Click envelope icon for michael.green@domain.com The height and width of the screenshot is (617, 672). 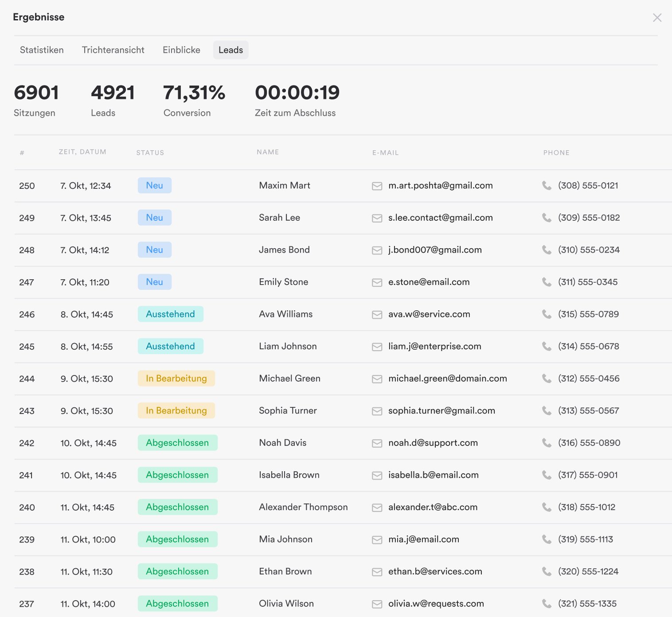[377, 379]
